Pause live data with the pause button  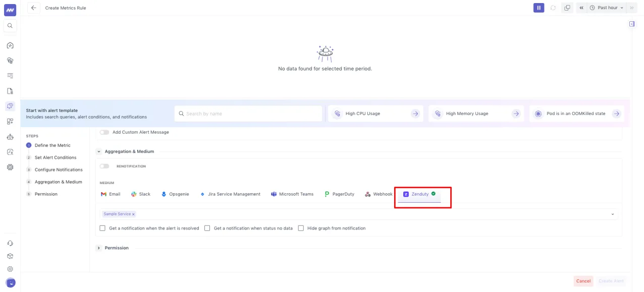[539, 8]
